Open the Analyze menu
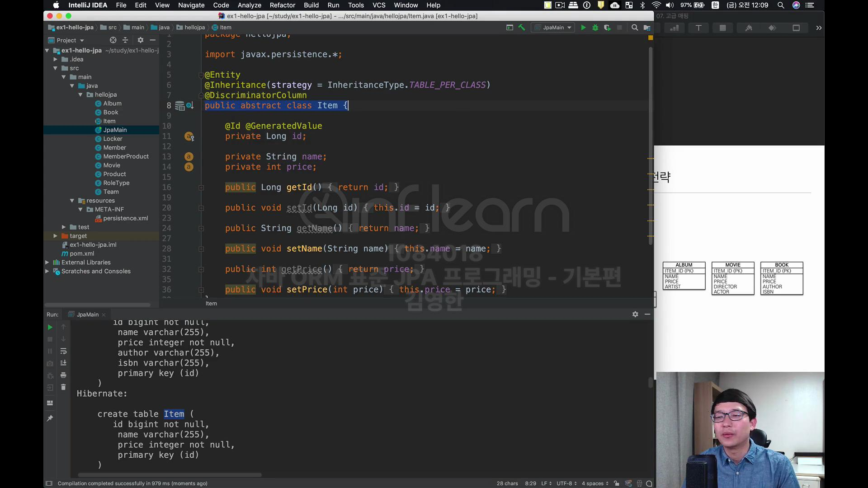 click(249, 5)
